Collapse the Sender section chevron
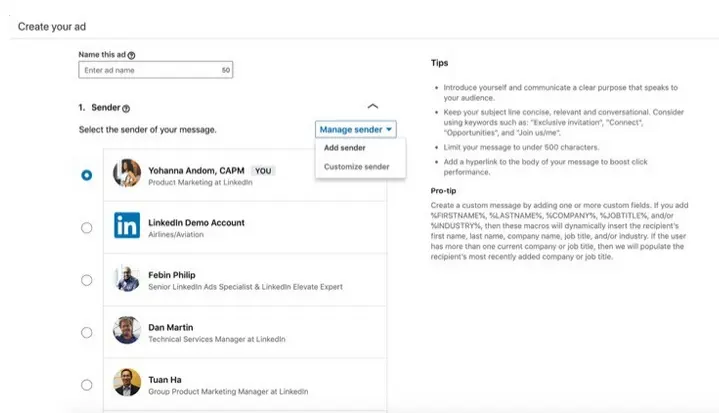719x413 pixels. click(373, 106)
